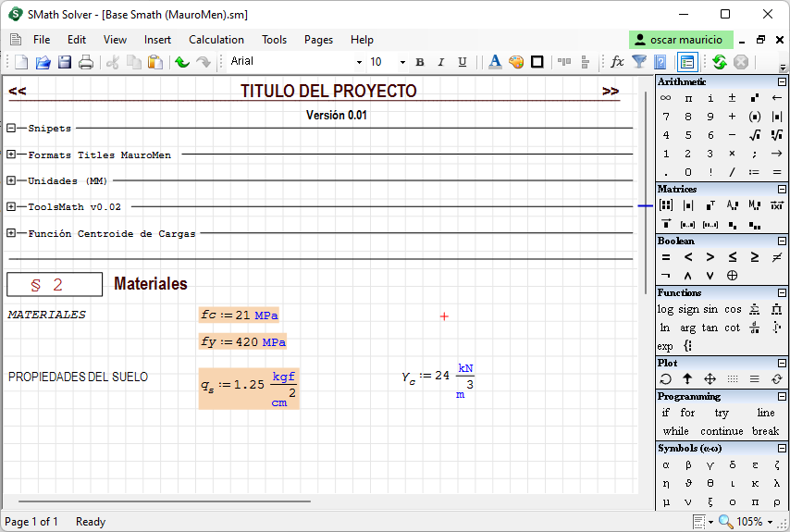Click the Undo arrow icon
The width and height of the screenshot is (790, 532).
(x=182, y=62)
